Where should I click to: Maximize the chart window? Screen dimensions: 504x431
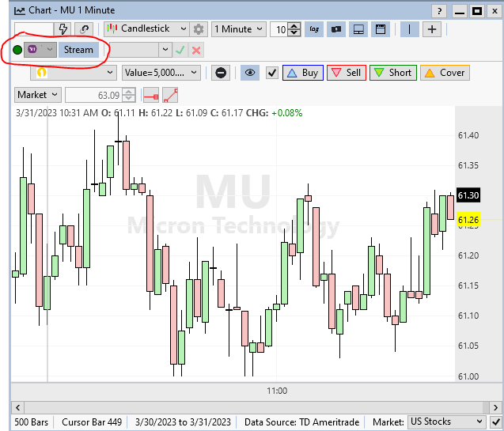[477, 12]
